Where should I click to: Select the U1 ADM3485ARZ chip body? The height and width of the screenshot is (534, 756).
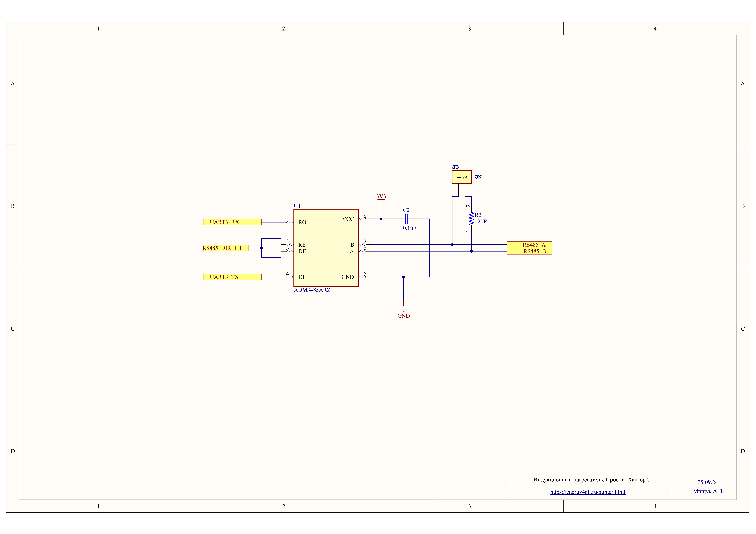tap(326, 248)
